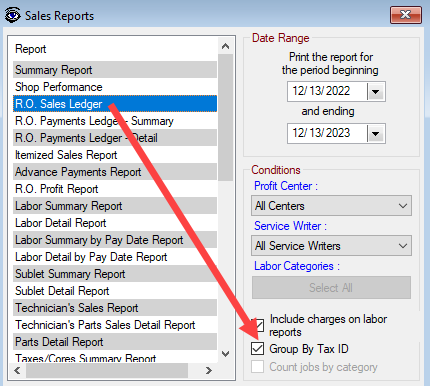Select Technician's Sales Report
The image size is (430, 386).
115,308
